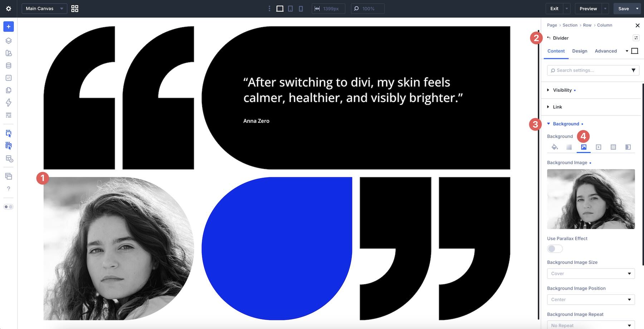
Task: Open Background Image Position dropdown showing Center
Action: point(591,300)
